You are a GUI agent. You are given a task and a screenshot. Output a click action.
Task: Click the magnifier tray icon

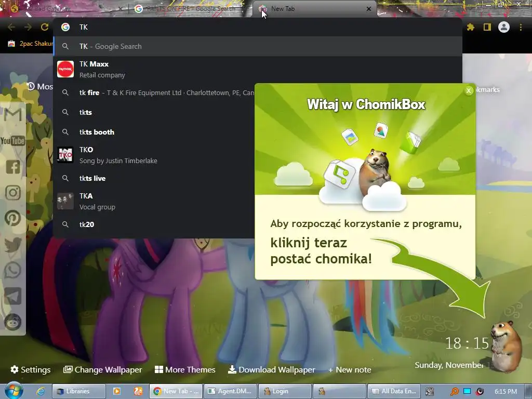coord(454,392)
